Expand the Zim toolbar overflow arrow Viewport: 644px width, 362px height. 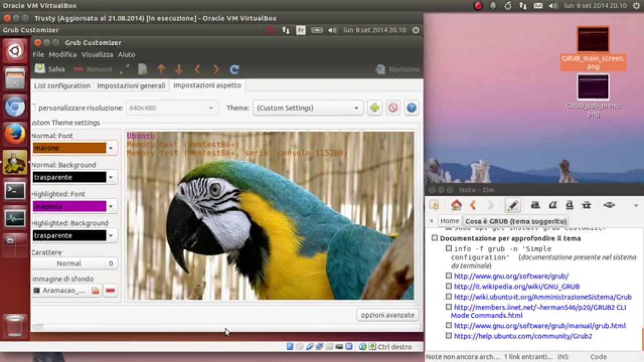(636, 205)
